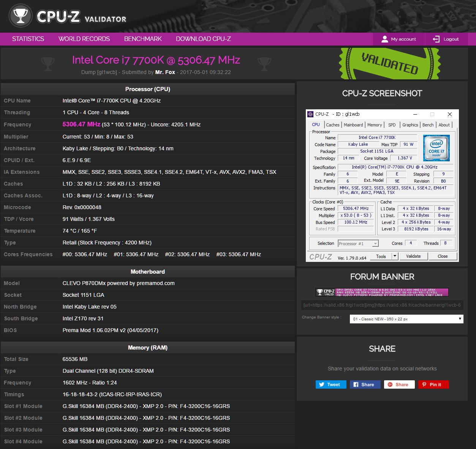Click the pink 5306.47 MHz frequency value

pyautogui.click(x=81, y=124)
